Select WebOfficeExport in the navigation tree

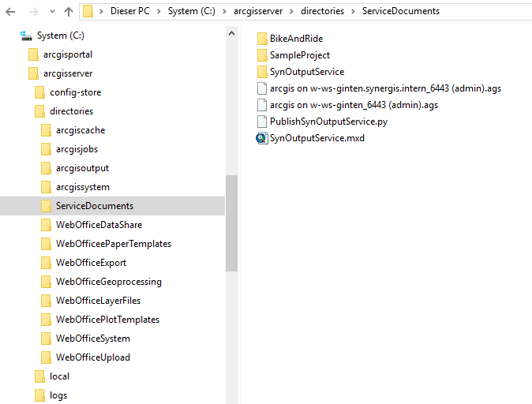coord(91,264)
